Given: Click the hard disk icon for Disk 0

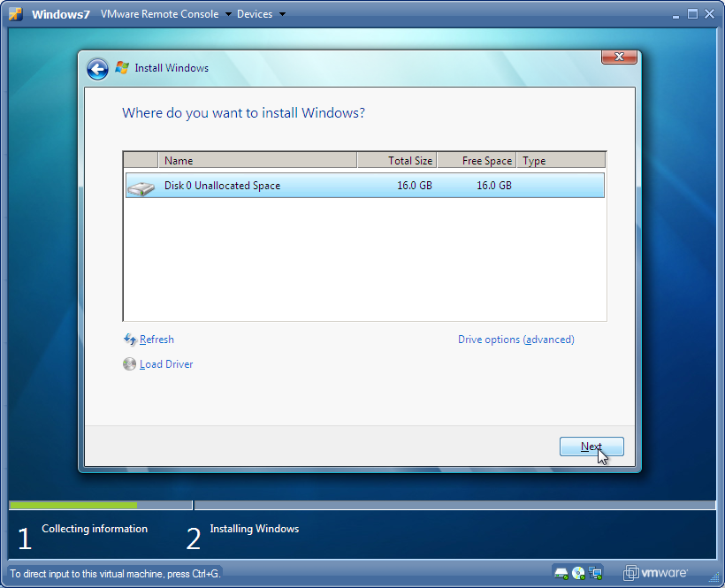Looking at the screenshot, I should (x=141, y=187).
